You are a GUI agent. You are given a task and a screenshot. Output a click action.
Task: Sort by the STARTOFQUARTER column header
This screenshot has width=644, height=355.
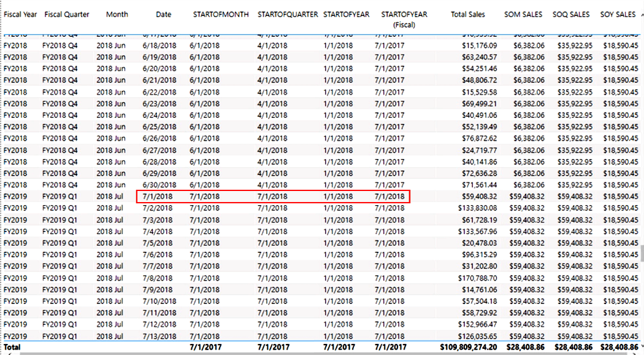[288, 14]
